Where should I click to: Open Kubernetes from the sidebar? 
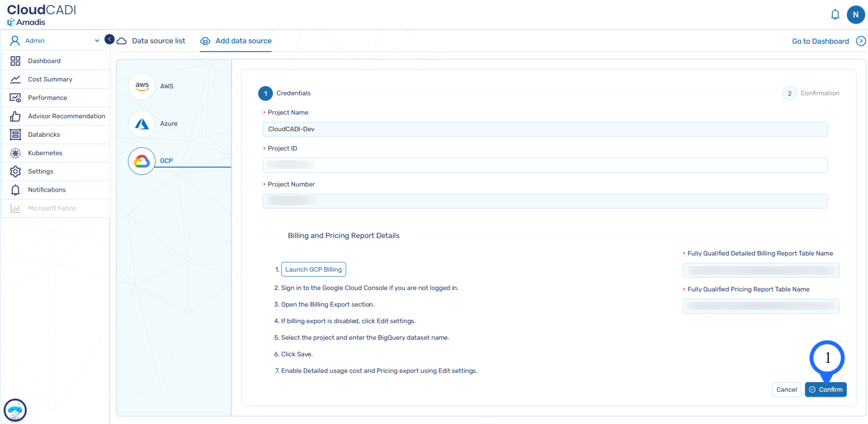point(45,153)
